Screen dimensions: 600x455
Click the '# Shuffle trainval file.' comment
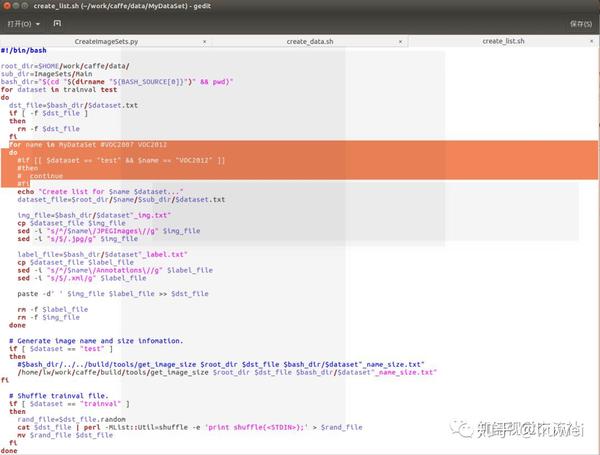[59, 396]
